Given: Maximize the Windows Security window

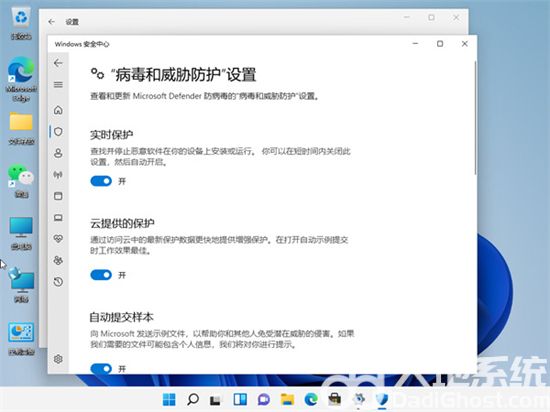Looking at the screenshot, I should (440, 43).
